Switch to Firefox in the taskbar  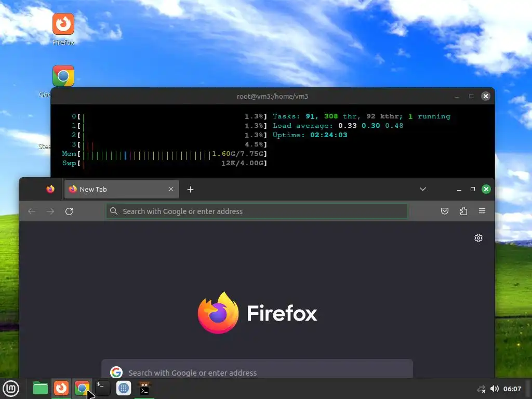coord(61,388)
